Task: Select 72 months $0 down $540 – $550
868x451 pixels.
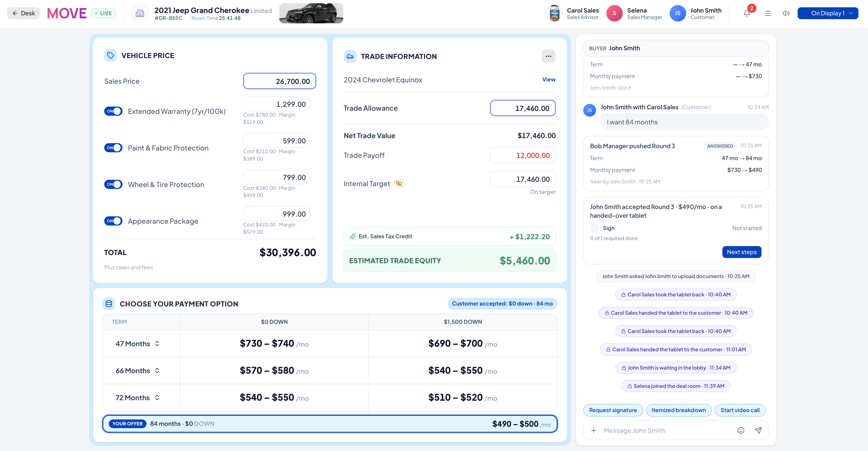Action: coord(274,397)
